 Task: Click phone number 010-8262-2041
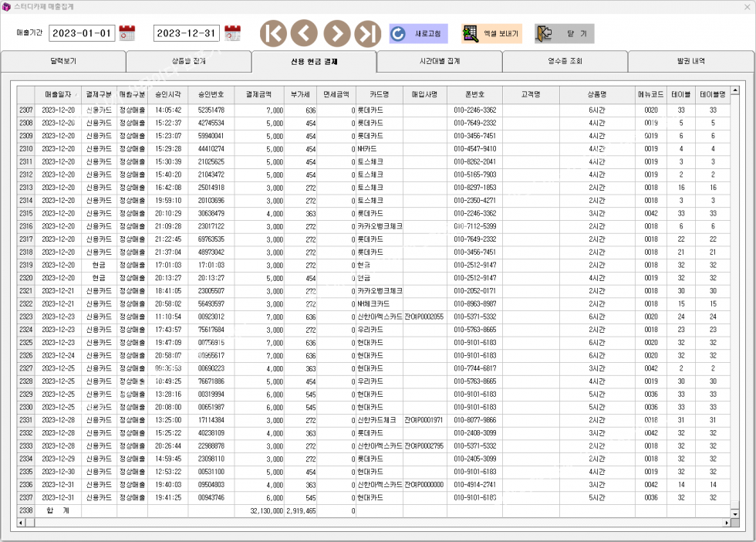pos(475,161)
